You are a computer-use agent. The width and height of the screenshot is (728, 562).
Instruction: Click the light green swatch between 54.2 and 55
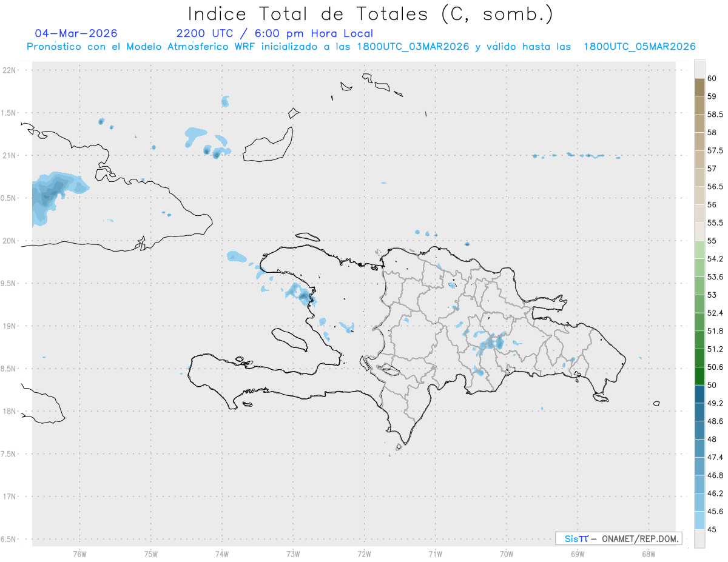tap(699, 250)
